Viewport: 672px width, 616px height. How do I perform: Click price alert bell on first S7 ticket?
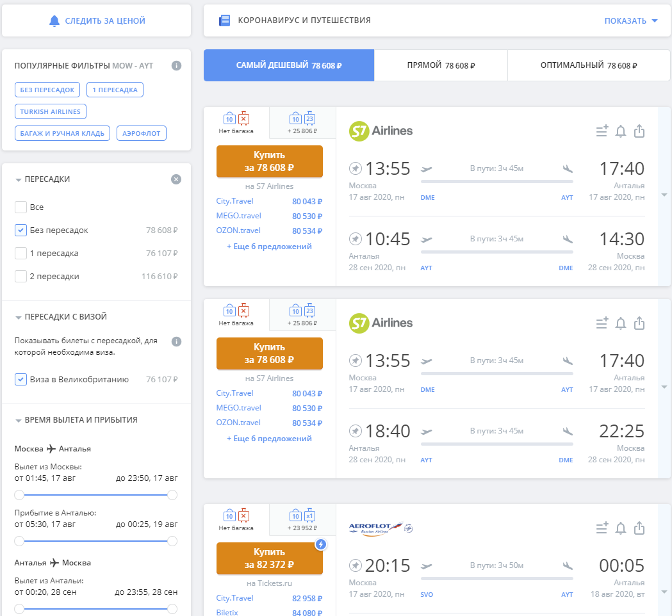point(621,131)
